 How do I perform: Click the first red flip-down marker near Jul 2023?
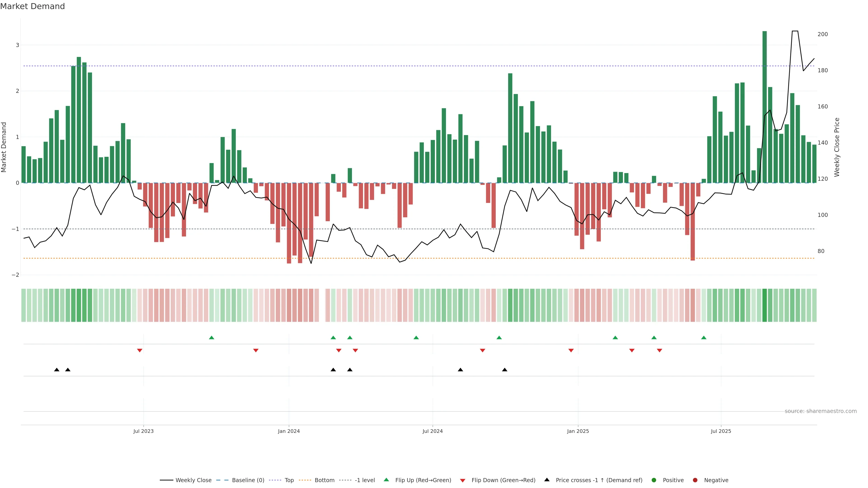click(139, 351)
